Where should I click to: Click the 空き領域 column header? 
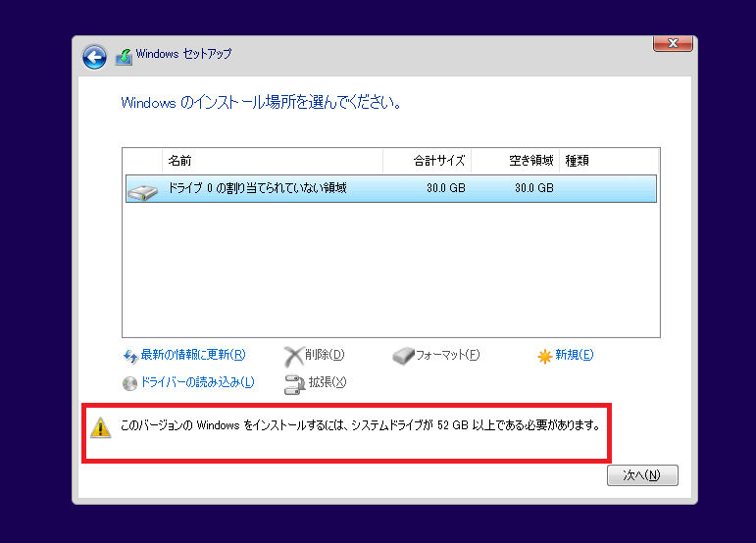[x=515, y=160]
